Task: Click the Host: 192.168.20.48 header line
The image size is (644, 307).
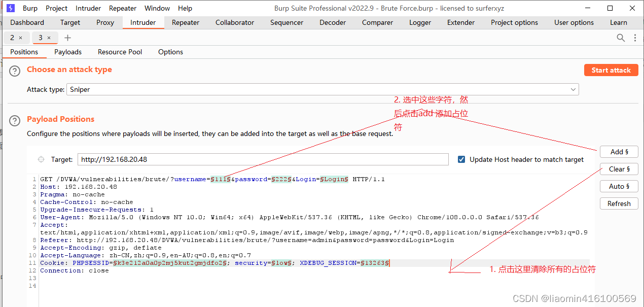Action: [79, 187]
